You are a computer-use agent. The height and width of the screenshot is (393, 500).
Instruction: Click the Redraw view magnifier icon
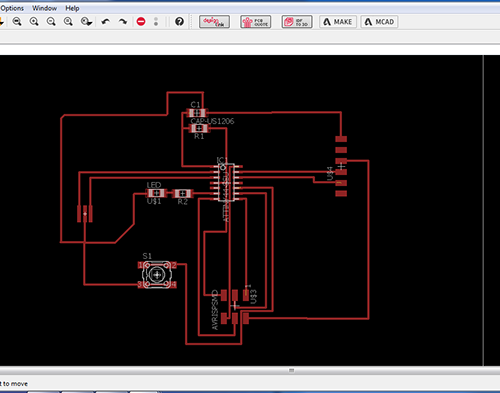(x=68, y=22)
